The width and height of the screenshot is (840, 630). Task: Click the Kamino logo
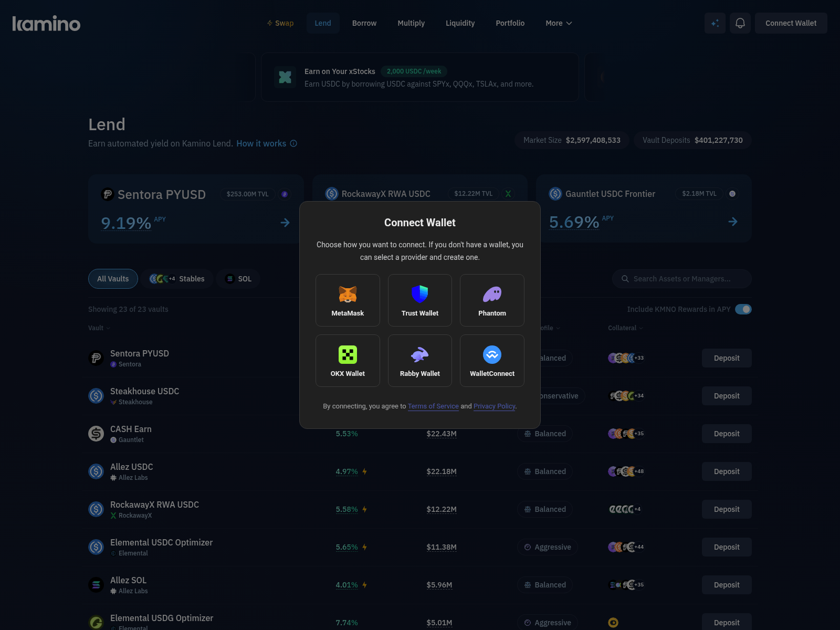(46, 24)
